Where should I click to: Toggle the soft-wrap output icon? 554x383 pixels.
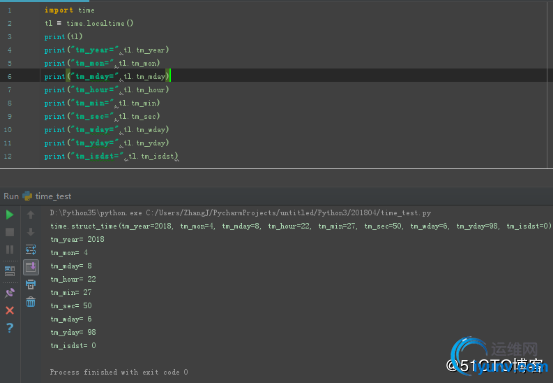point(31,249)
